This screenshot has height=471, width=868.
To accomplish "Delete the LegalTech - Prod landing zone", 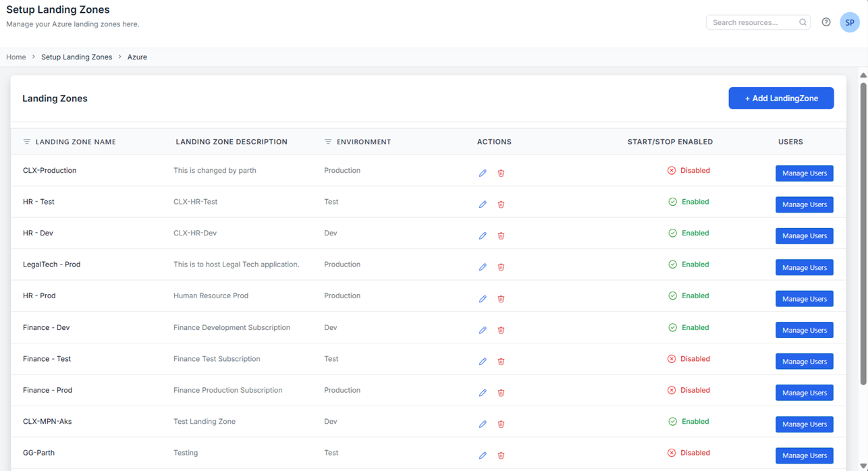I will point(501,267).
